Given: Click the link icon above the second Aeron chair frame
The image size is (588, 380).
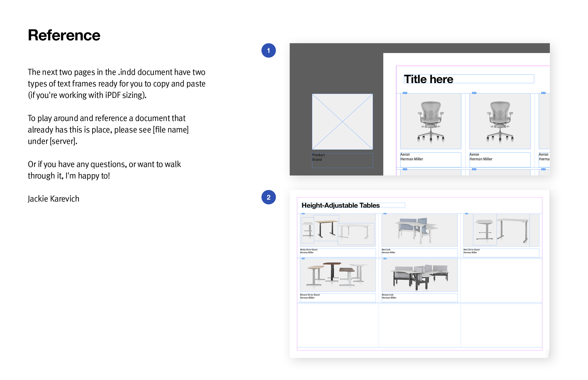Looking at the screenshot, I should 474,93.
